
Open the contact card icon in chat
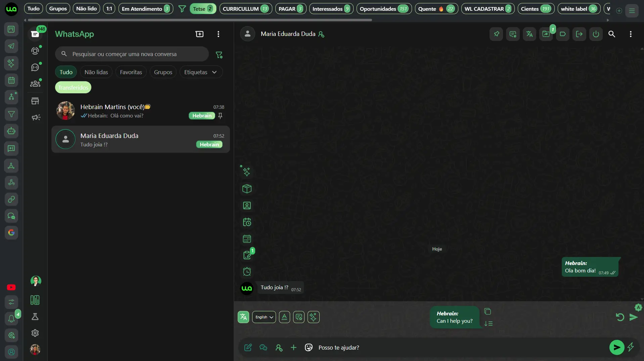pos(247,206)
